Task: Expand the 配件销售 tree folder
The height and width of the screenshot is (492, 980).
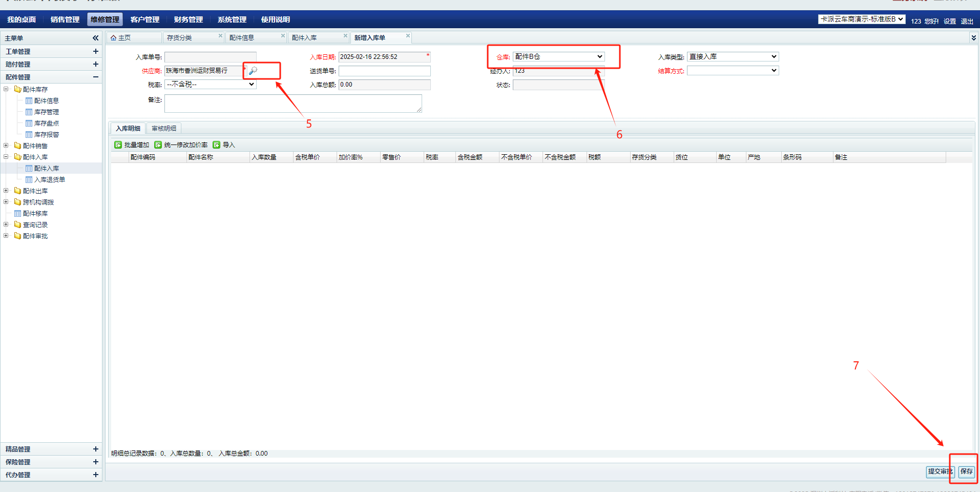Action: click(x=6, y=146)
